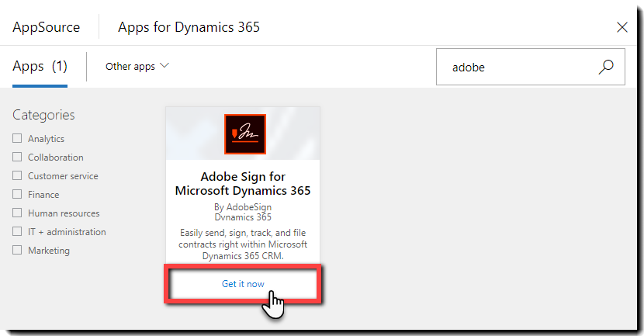Image resolution: width=644 pixels, height=336 pixels.
Task: Open the Adobe Sign app logo
Action: [244, 134]
